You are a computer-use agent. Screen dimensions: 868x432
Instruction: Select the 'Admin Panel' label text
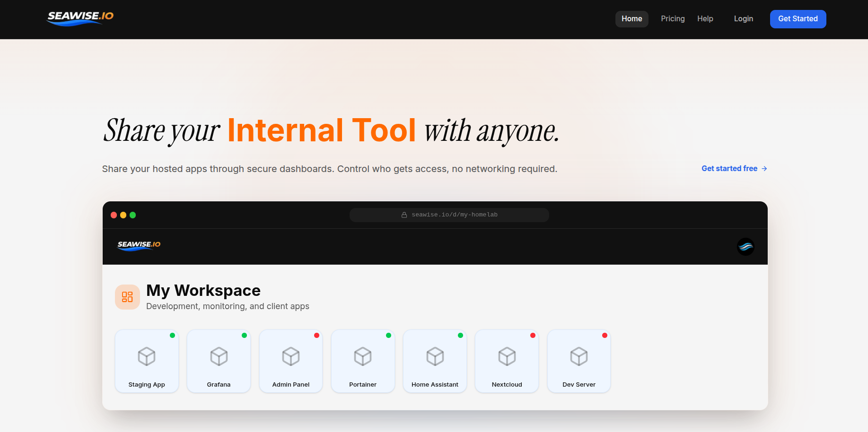[291, 385]
